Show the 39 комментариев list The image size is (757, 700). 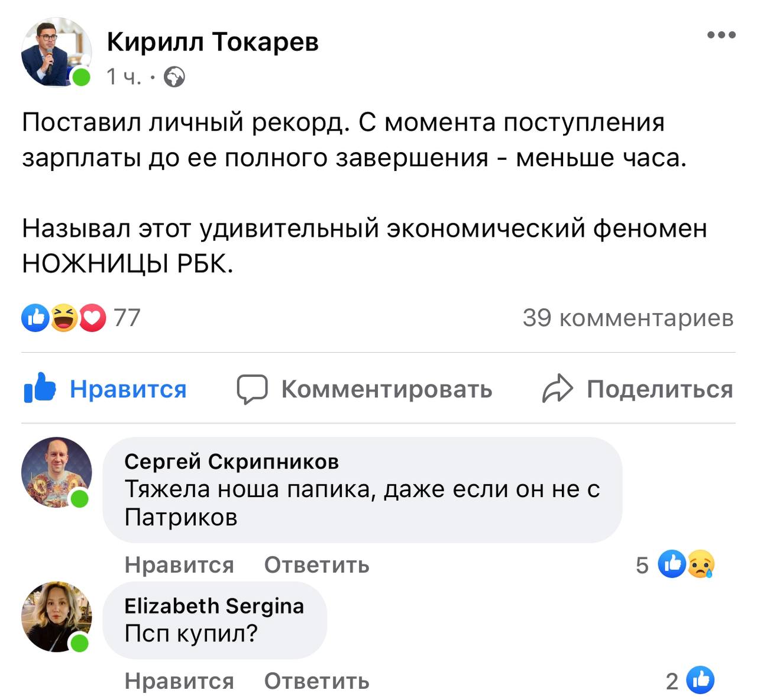click(628, 318)
